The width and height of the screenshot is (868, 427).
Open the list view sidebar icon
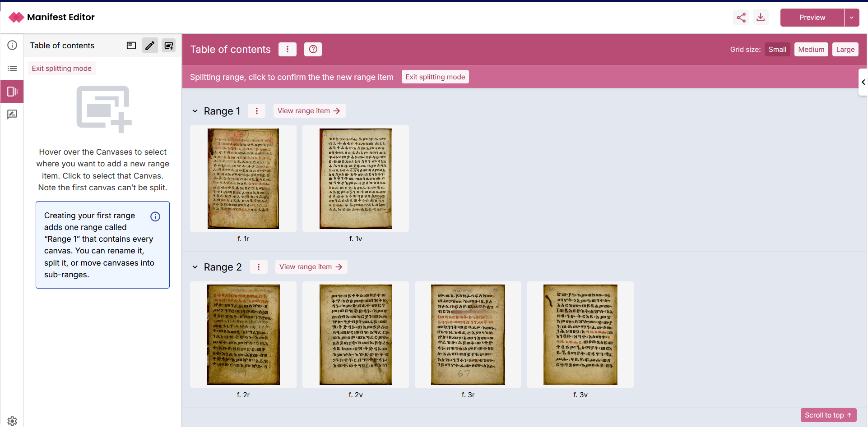[x=12, y=69]
